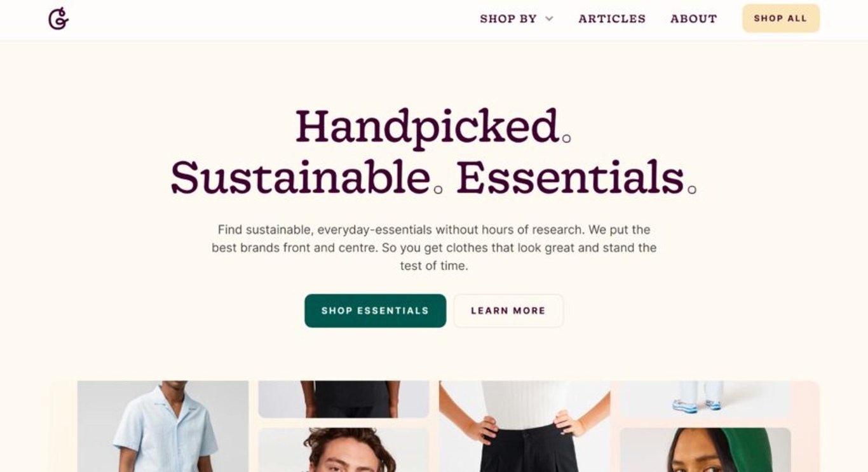Click the small circle after Handpicked

click(567, 138)
